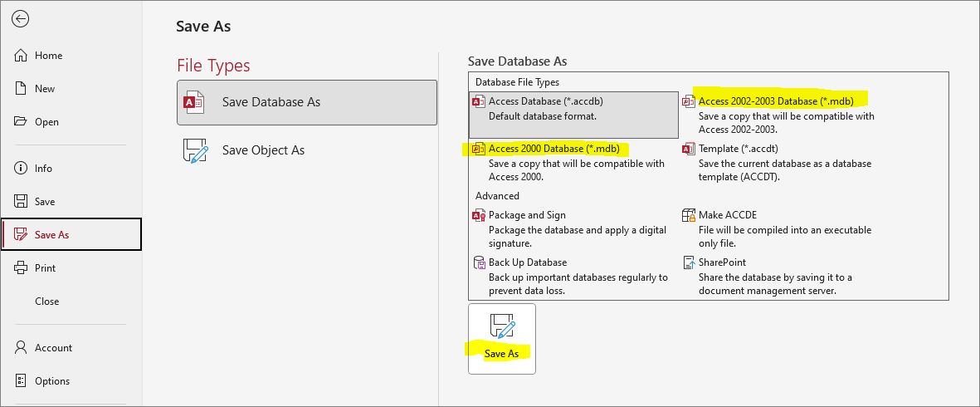Click the 'Database File Types' heading
Viewport: 980px width, 407px height.
pyautogui.click(x=518, y=82)
